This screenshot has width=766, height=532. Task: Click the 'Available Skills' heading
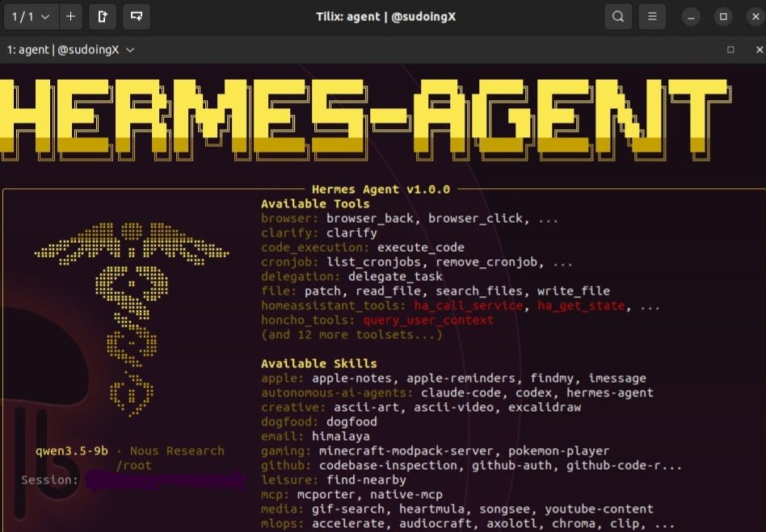319,363
